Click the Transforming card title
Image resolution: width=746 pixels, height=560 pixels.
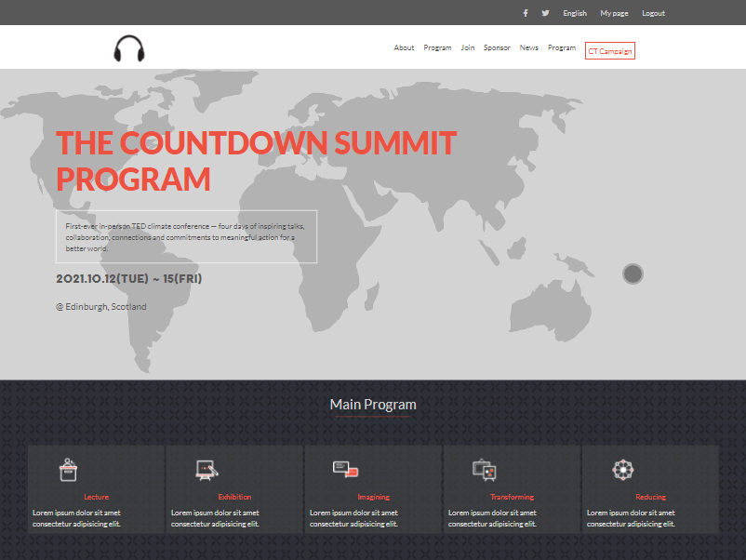[512, 497]
